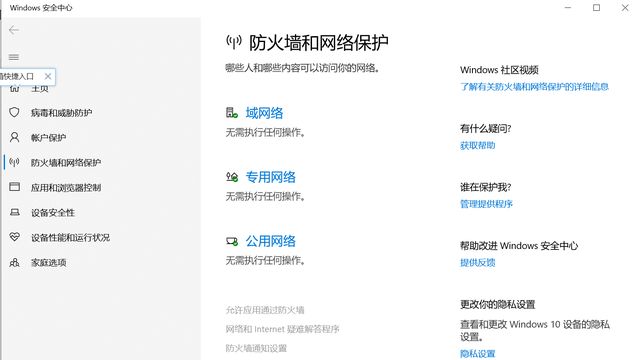640x360 pixels.
Task: Open the 隐私设置 link
Action: (478, 354)
